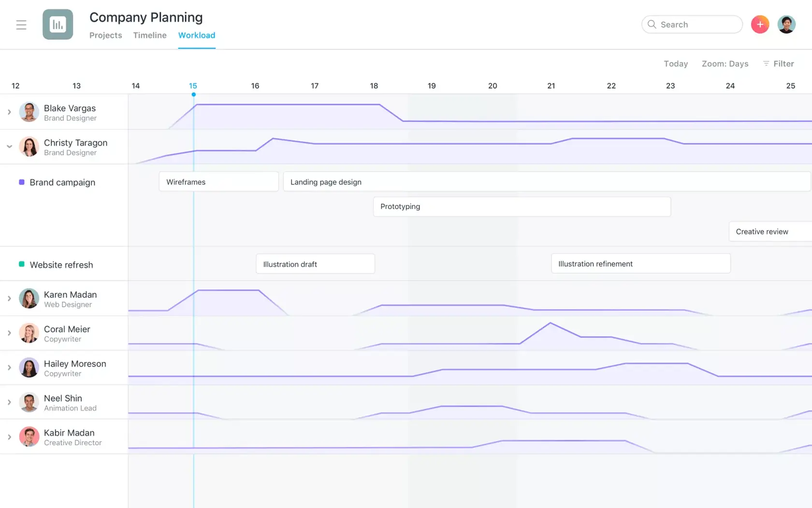Click the Company Planning app logo icon

pos(58,24)
